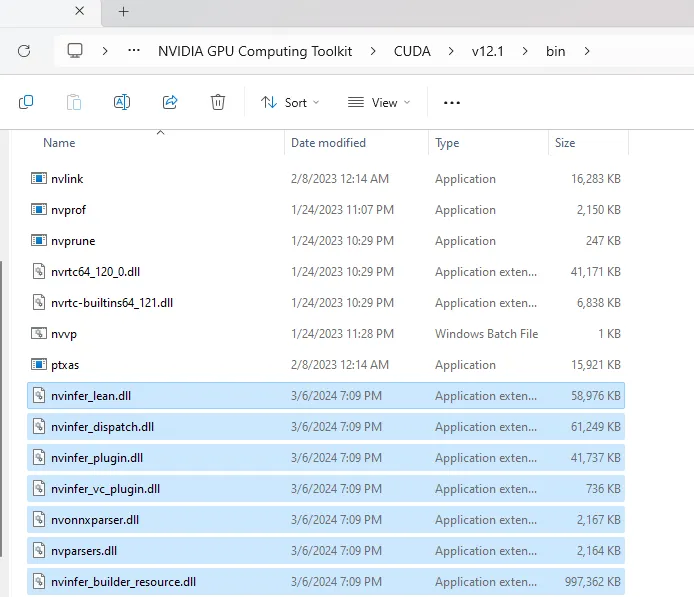Go to CUDA breadcrumb folder
Image resolution: width=694 pixels, height=597 pixels.
point(412,51)
